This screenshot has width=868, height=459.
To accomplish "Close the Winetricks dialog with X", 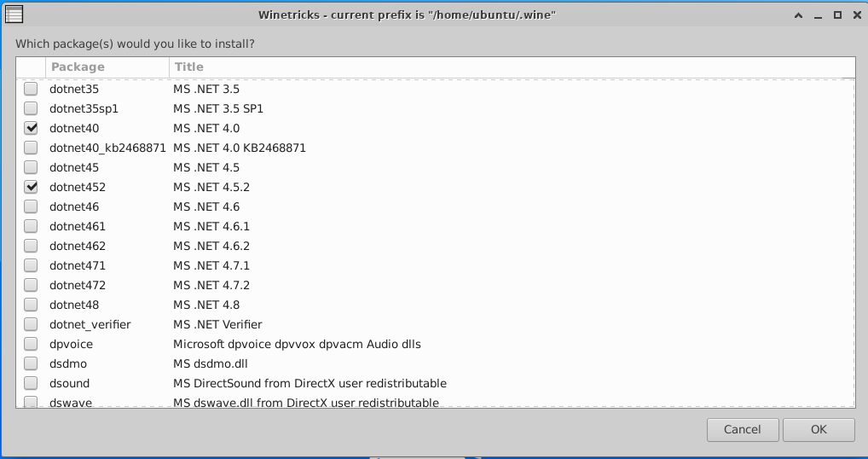I will pyautogui.click(x=857, y=15).
